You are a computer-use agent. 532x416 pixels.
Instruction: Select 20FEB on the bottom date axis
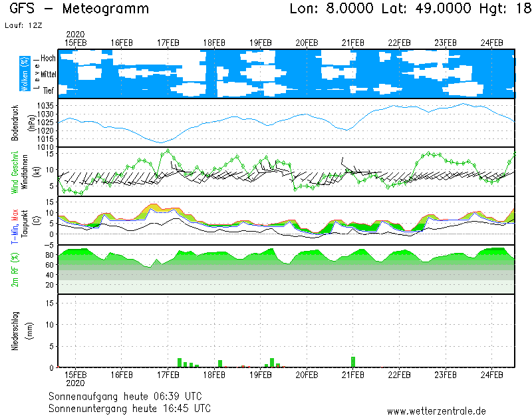click(x=307, y=375)
